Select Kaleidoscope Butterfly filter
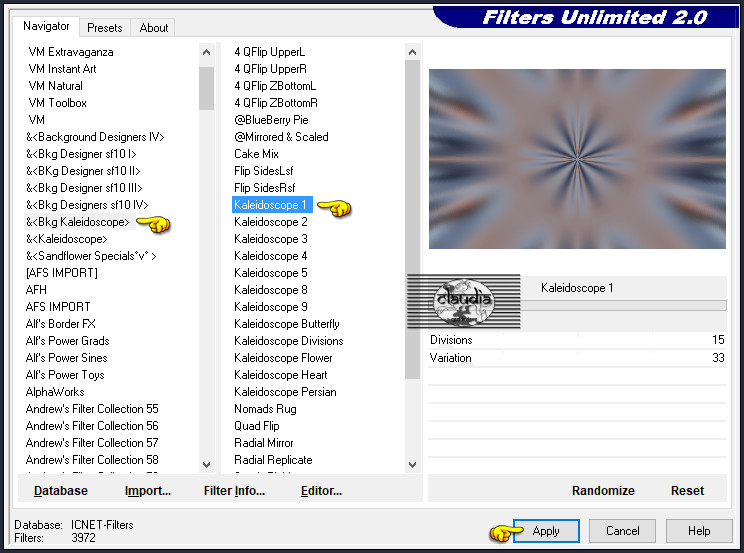This screenshot has height=553, width=744. tap(287, 324)
